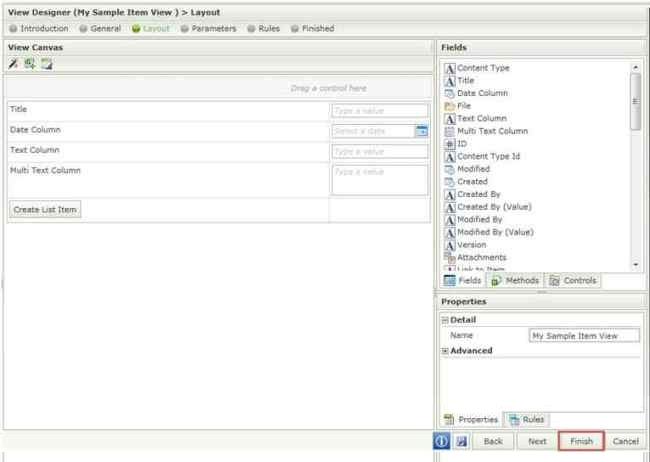This screenshot has height=462, width=650.
Task: Click the Date Column select a date field
Action: pos(373,131)
